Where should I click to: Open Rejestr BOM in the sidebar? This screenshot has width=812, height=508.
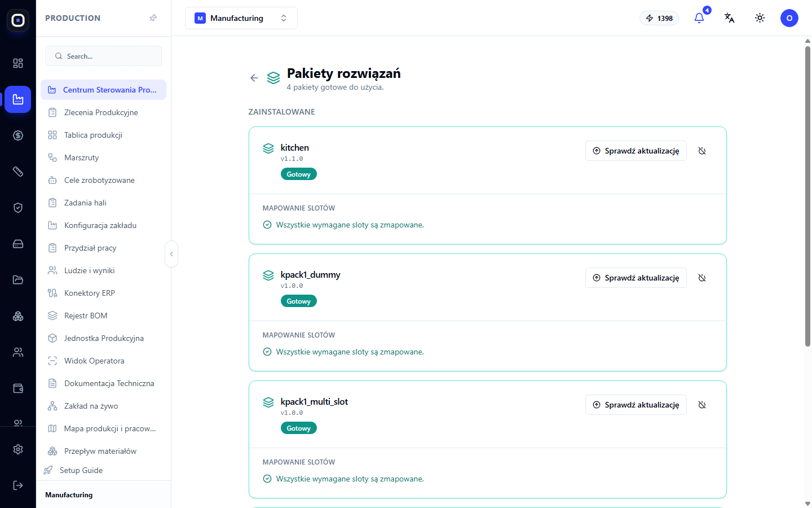(104, 316)
